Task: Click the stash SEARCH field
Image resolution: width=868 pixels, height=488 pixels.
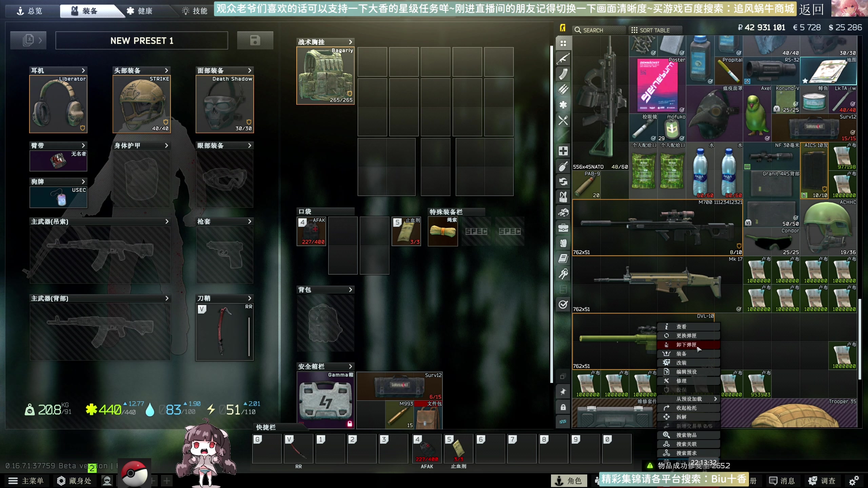Action: tap(599, 30)
